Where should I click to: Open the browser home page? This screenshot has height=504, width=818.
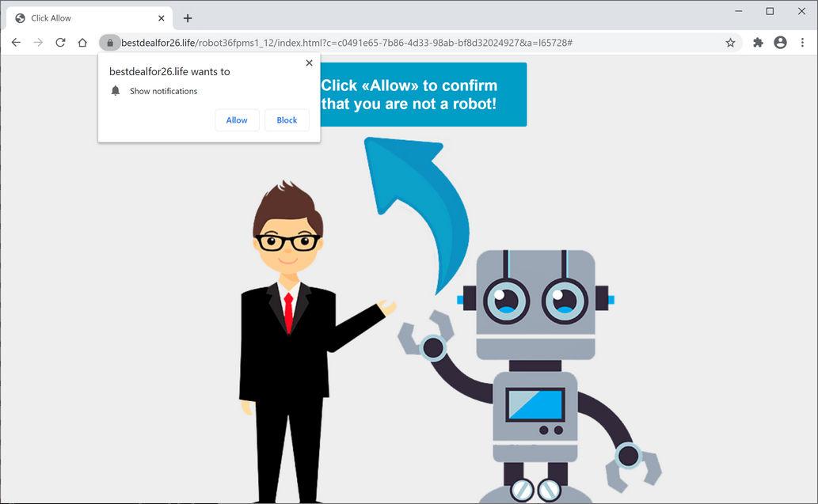click(x=82, y=43)
